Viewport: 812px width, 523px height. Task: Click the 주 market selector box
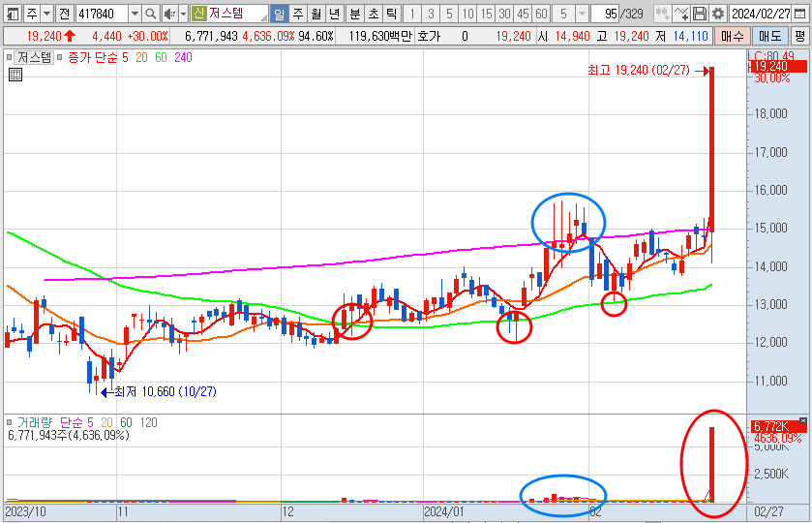tap(32, 14)
